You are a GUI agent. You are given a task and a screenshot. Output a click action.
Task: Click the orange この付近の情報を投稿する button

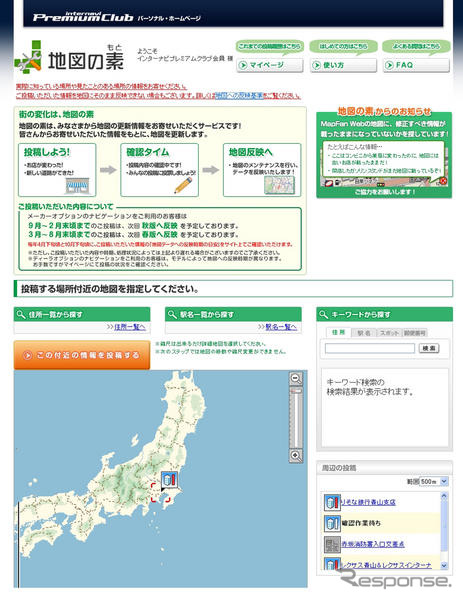[x=82, y=355]
